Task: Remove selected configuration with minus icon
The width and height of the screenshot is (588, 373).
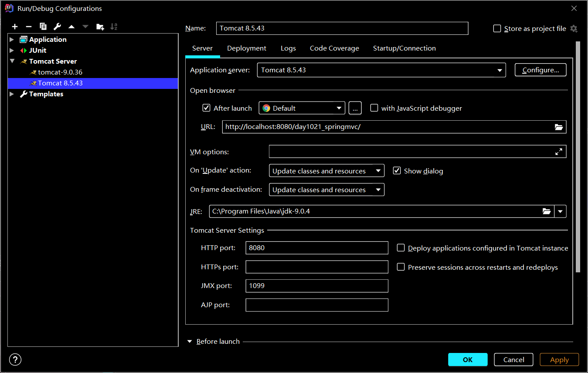Action: pyautogui.click(x=29, y=27)
